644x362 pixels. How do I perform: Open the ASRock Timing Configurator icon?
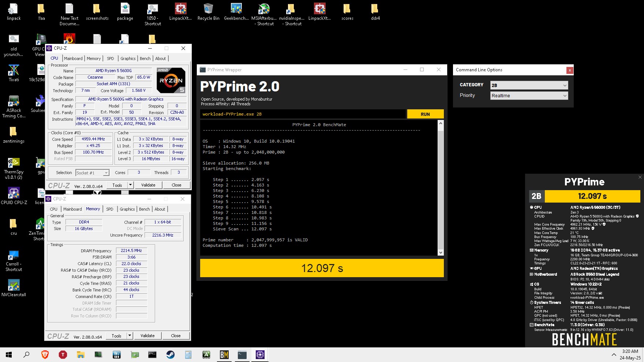[x=14, y=106]
